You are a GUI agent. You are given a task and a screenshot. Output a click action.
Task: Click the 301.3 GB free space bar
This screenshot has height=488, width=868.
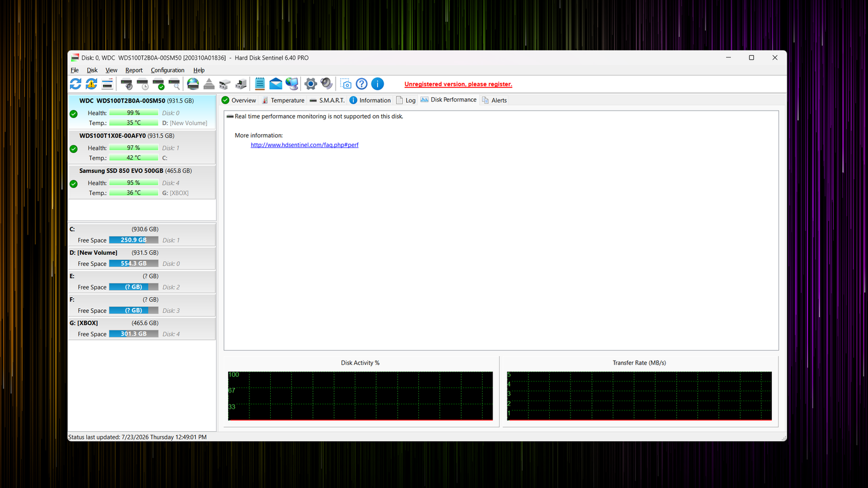[134, 334]
